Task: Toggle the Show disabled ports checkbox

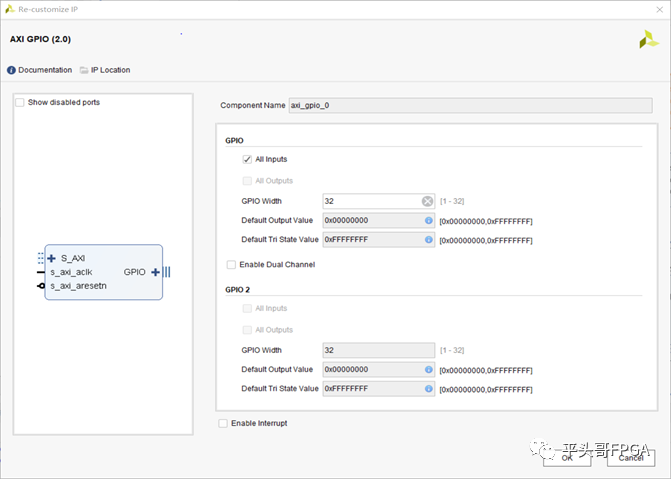Action: click(20, 102)
